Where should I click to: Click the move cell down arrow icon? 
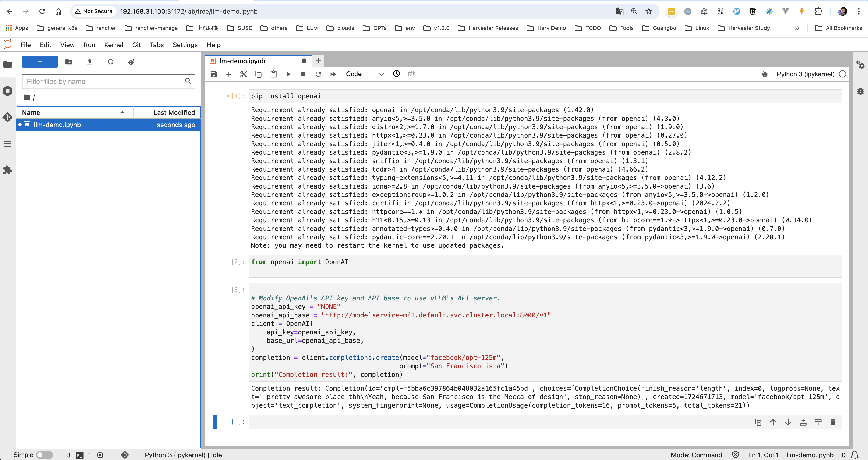788,422
